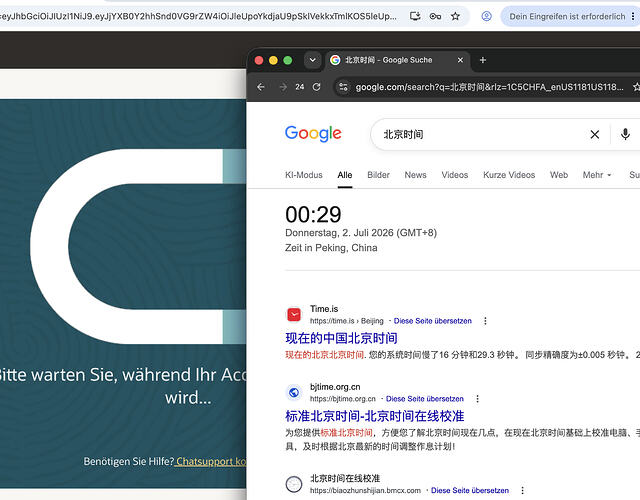Viewport: 640px width, 500px height.
Task: Open site information icon in address bar
Action: click(344, 87)
